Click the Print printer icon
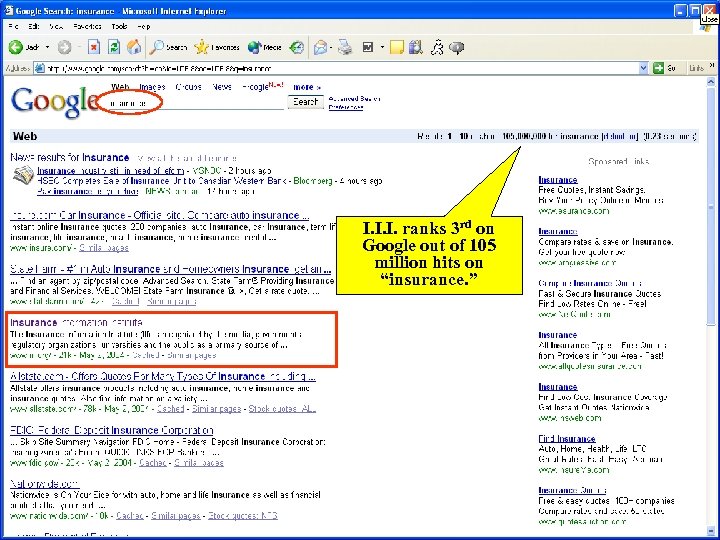The width and height of the screenshot is (720, 540). (345, 47)
